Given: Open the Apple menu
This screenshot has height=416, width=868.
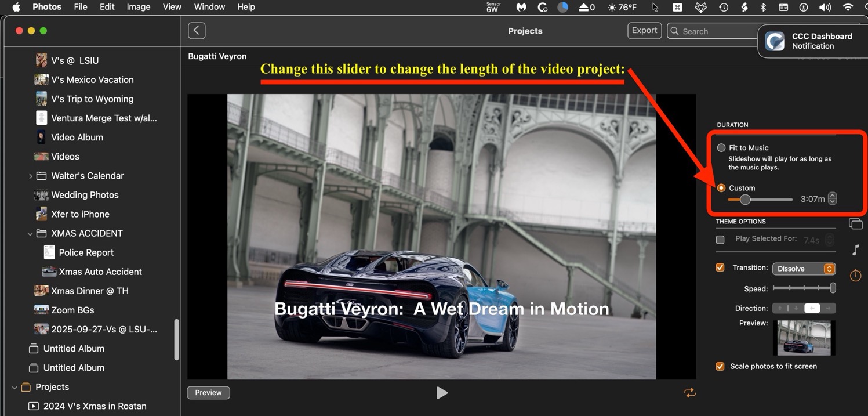Looking at the screenshot, I should click(x=16, y=7).
